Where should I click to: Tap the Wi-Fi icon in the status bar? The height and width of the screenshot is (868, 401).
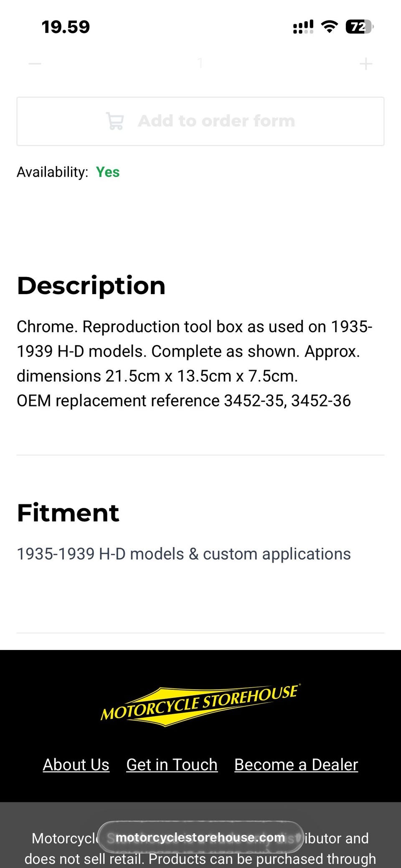(x=330, y=27)
